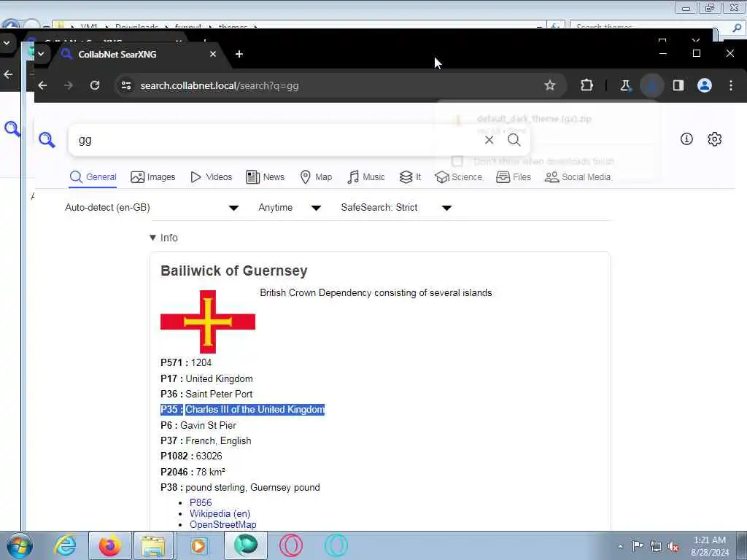
Task: Switch to the Social Media category
Action: coord(578,177)
